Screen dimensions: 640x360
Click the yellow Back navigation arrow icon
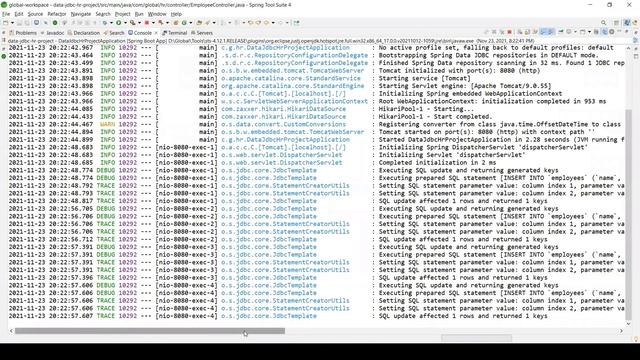pos(266,23)
